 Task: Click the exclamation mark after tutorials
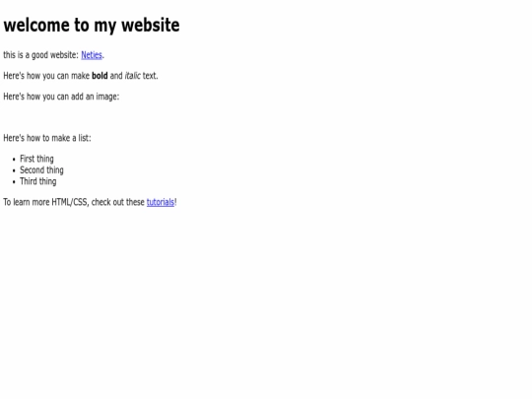[x=175, y=202]
